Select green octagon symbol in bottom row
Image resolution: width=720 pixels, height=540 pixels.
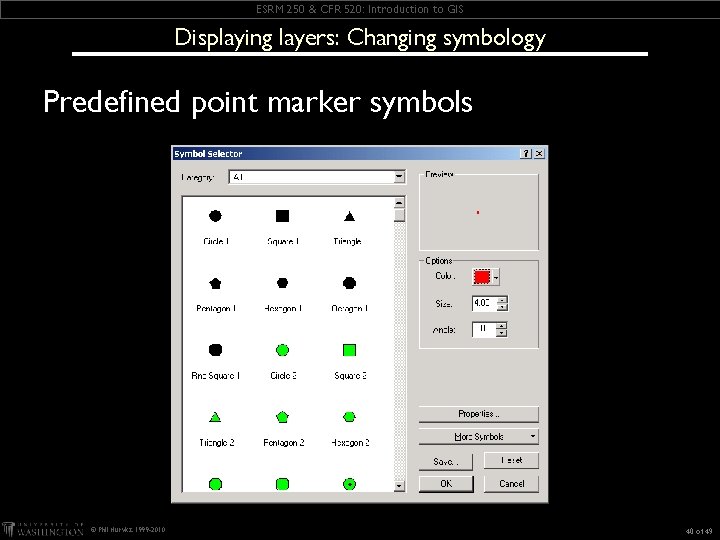(215, 484)
